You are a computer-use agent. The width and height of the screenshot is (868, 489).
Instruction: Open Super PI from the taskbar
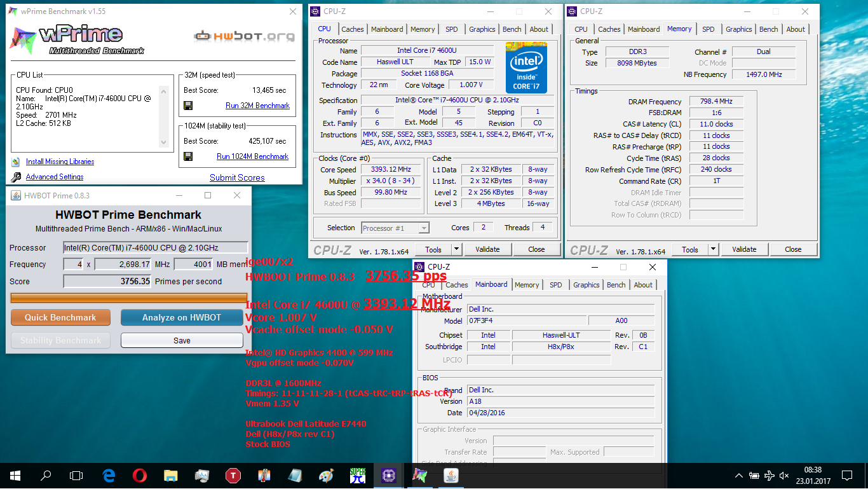coord(357,475)
